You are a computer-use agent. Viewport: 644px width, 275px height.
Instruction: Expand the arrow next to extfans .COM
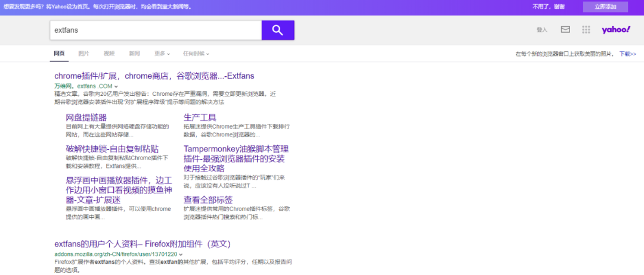coord(116,86)
